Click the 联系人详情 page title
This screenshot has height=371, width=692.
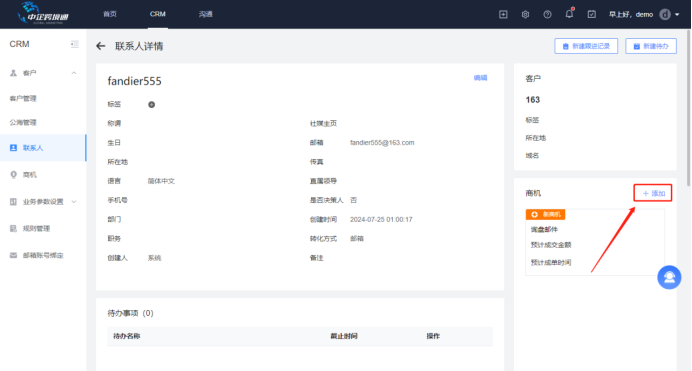139,46
